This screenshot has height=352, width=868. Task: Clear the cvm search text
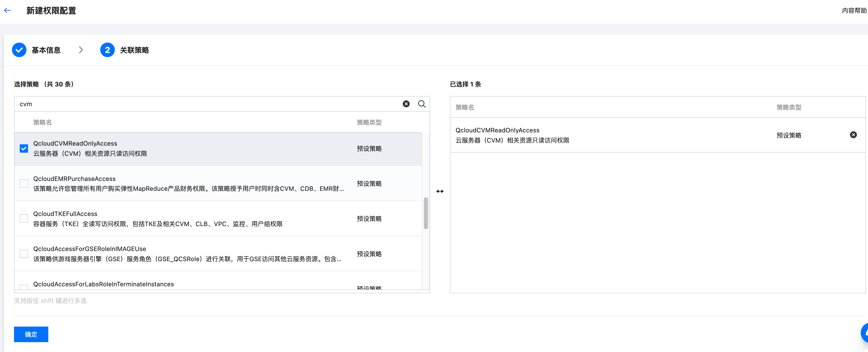[406, 104]
